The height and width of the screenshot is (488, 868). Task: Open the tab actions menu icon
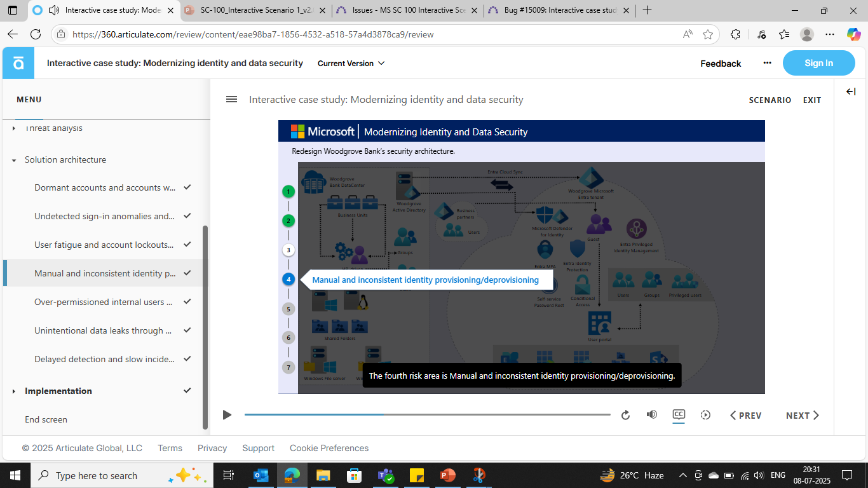(x=13, y=10)
